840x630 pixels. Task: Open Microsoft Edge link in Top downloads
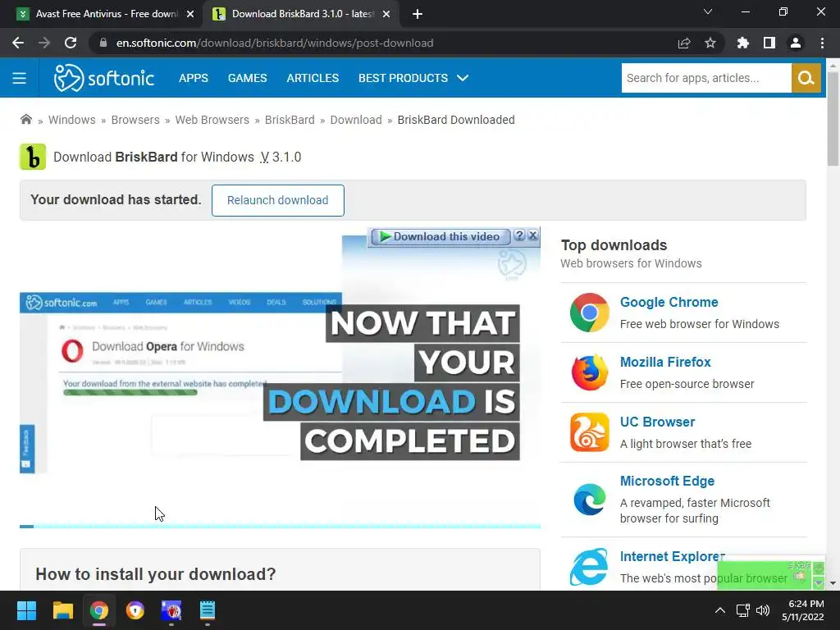point(667,481)
